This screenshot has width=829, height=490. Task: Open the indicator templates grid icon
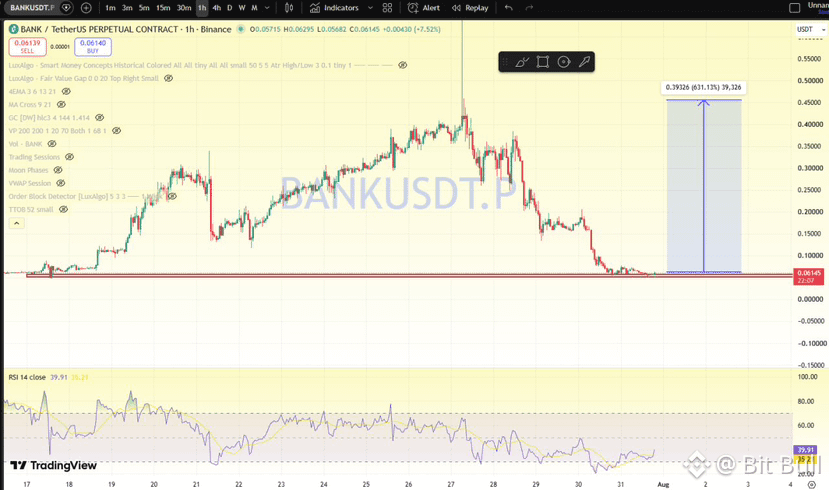tap(388, 8)
